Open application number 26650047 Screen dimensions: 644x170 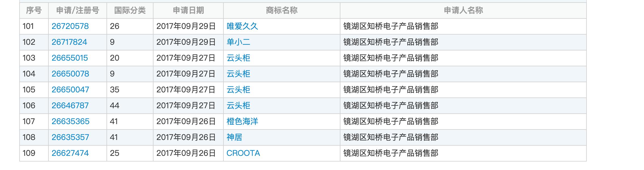(70, 90)
